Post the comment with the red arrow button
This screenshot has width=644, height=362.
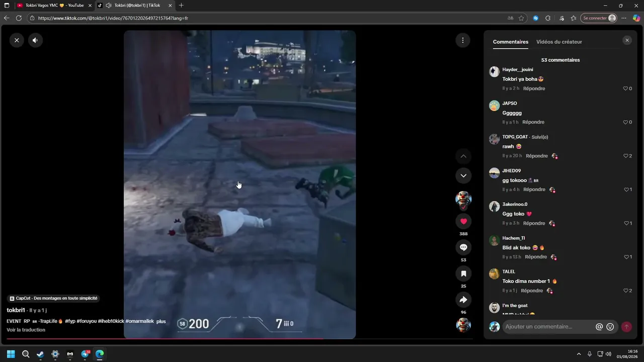pyautogui.click(x=626, y=327)
